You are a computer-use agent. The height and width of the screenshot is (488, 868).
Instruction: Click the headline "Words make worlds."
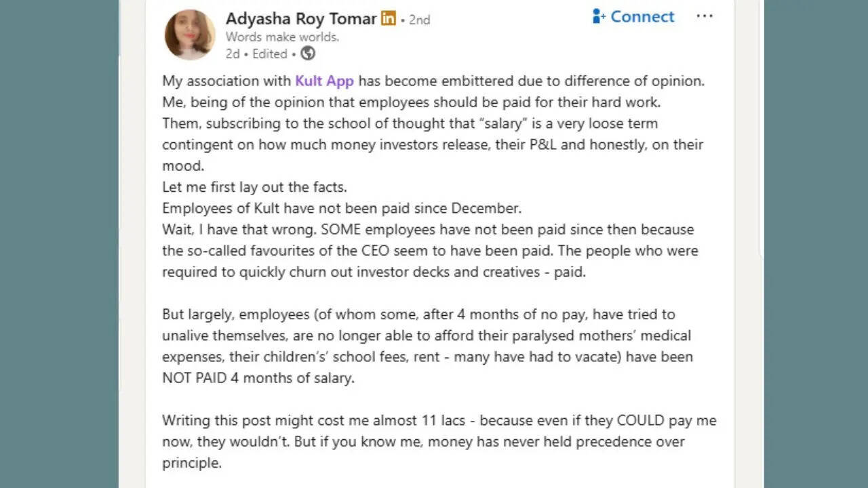282,37
